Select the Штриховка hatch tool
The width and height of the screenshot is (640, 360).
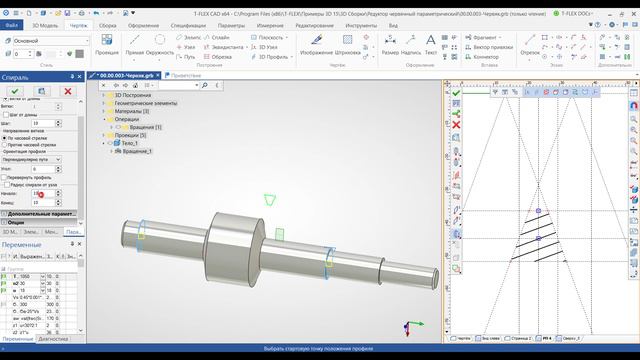click(x=347, y=45)
